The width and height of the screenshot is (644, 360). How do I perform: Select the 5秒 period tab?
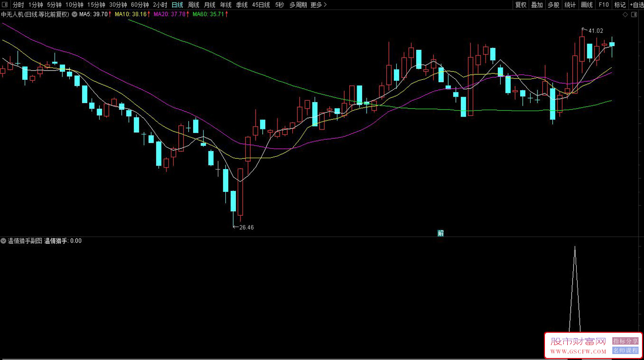point(280,4)
